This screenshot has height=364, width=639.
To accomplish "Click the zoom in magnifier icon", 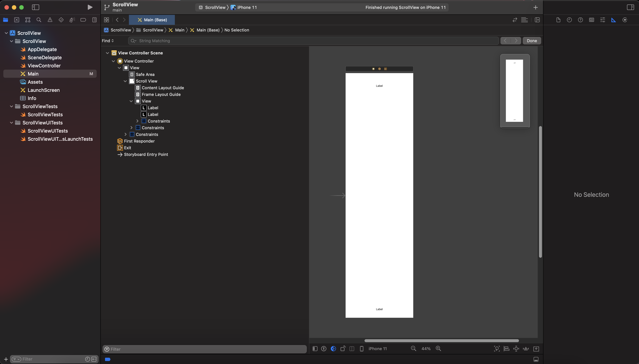I will 438,348.
